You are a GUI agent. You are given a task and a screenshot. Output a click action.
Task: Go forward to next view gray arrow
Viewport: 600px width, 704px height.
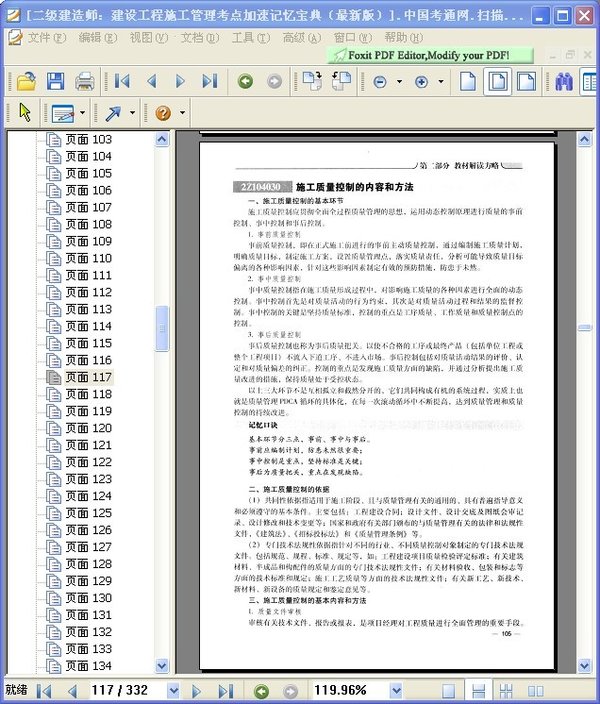point(274,81)
